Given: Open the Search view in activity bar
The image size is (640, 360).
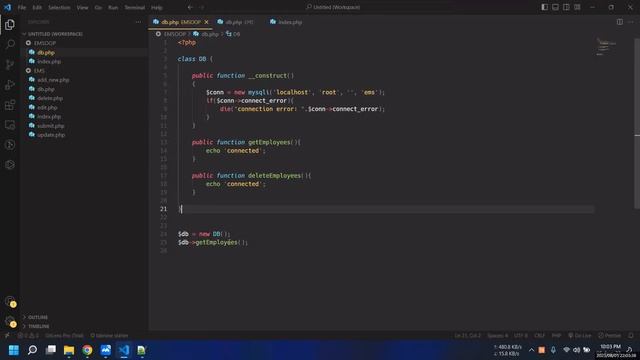Looking at the screenshot, I should click(10, 44).
